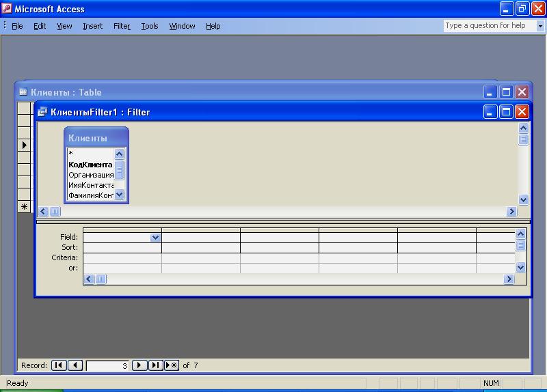The width and height of the screenshot is (547, 392).
Task: Click the Field cell of second column
Action: pos(201,238)
